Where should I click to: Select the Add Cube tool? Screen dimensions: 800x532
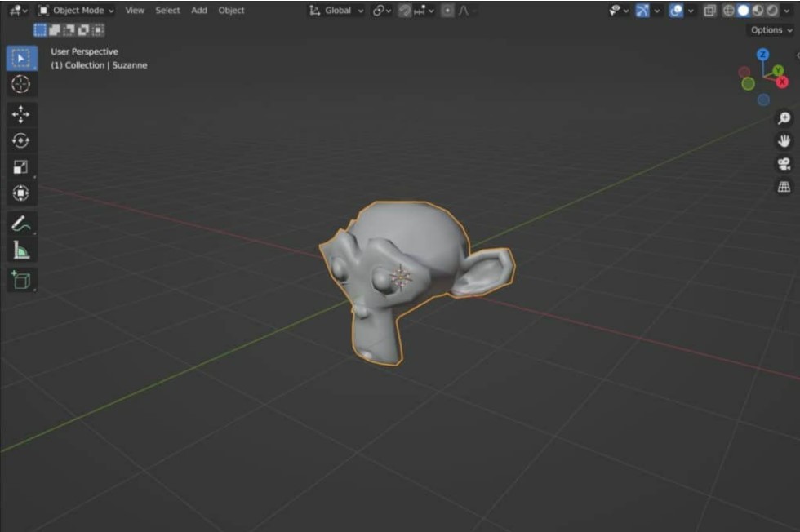(x=21, y=280)
